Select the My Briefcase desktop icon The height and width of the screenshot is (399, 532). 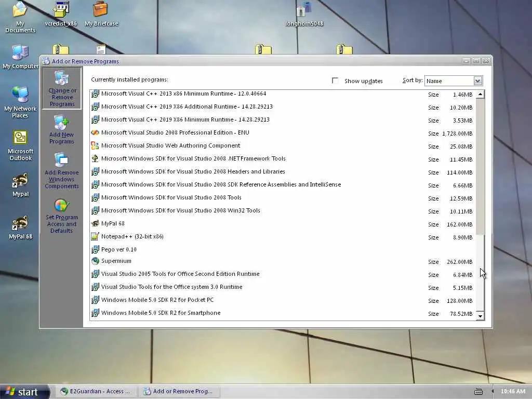click(101, 14)
